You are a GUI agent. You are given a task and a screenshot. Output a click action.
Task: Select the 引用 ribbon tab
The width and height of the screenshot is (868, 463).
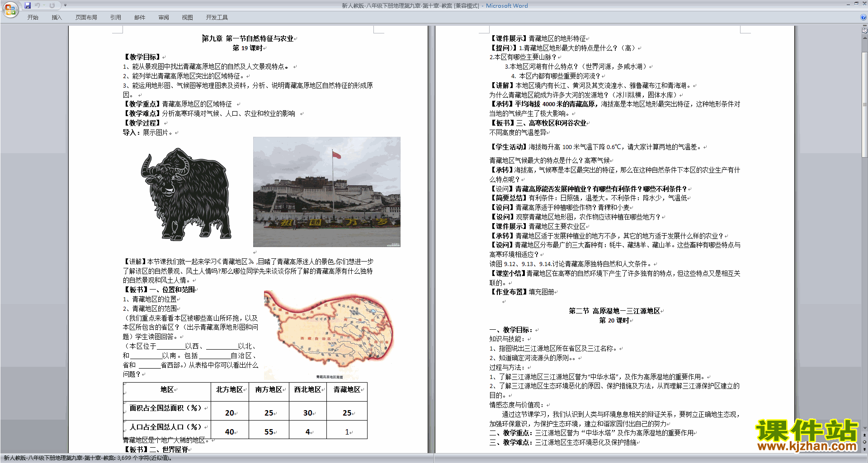tap(116, 18)
